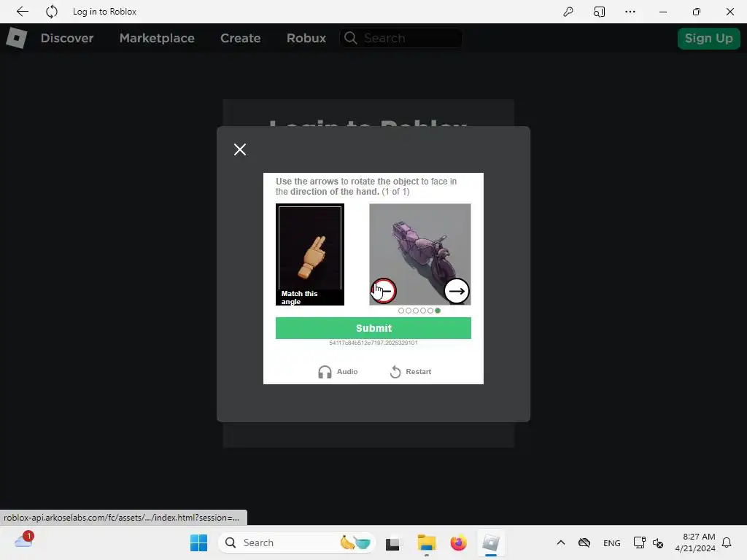Open the clock showing 8:27 AM

pos(695,542)
